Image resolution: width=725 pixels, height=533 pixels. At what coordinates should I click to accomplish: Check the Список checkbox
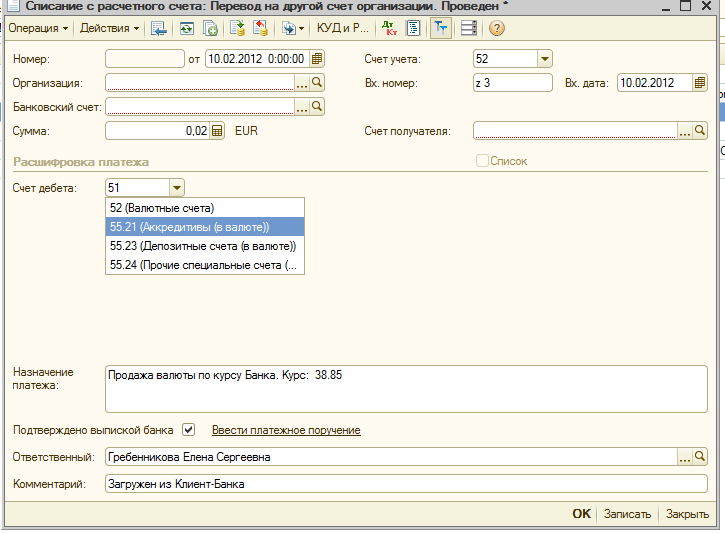tap(483, 161)
